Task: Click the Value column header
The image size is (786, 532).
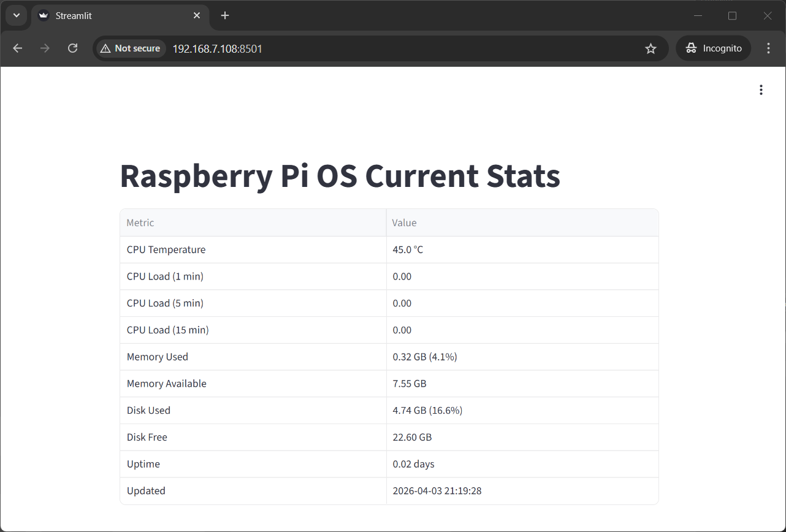Action: (x=404, y=222)
